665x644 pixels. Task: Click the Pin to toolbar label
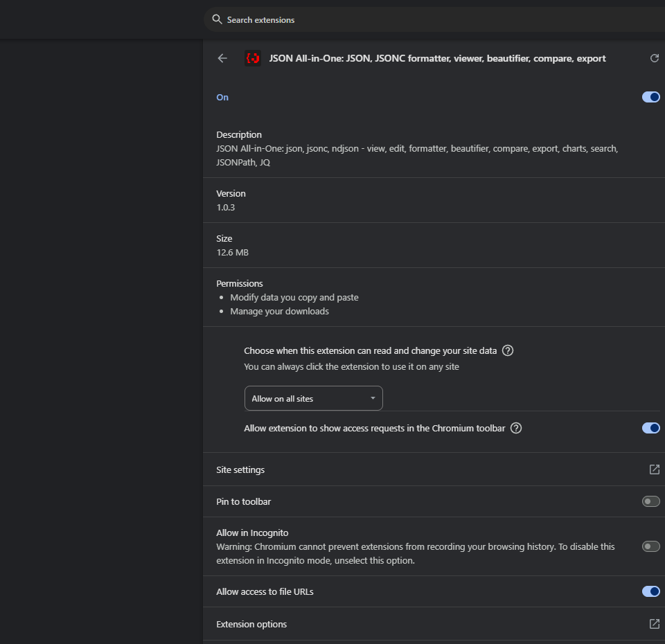click(243, 501)
